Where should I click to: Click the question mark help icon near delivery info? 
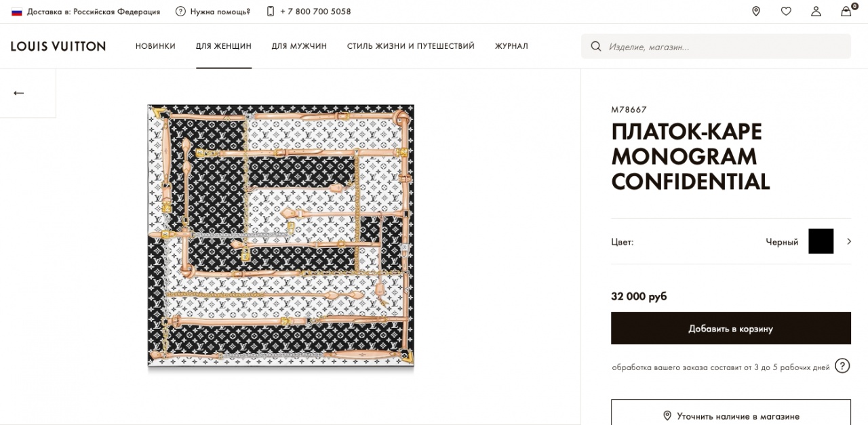842,366
